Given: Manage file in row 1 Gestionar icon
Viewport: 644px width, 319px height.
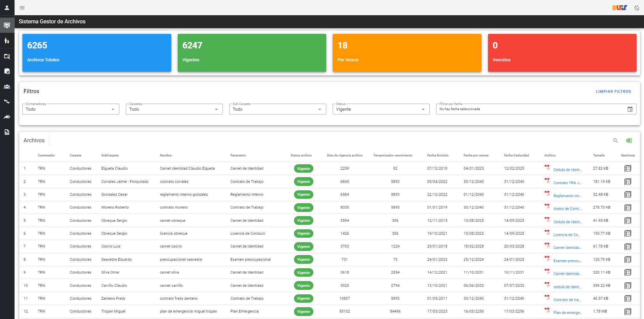Looking at the screenshot, I should 628,169.
